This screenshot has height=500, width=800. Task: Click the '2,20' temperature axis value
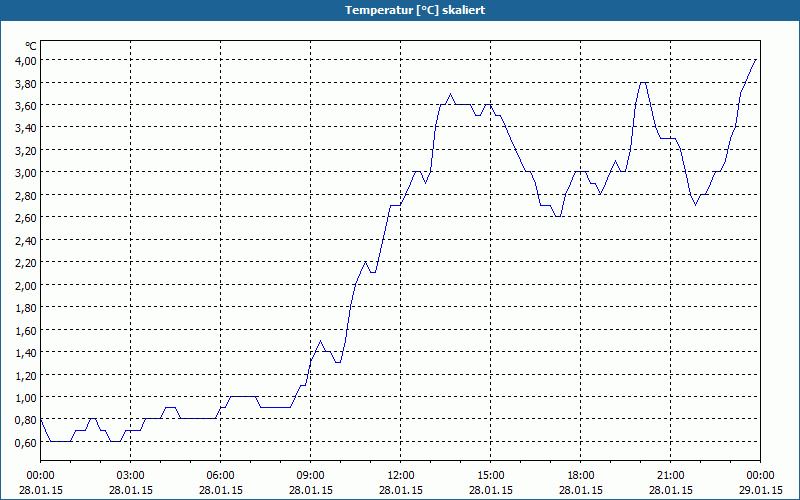pos(26,262)
